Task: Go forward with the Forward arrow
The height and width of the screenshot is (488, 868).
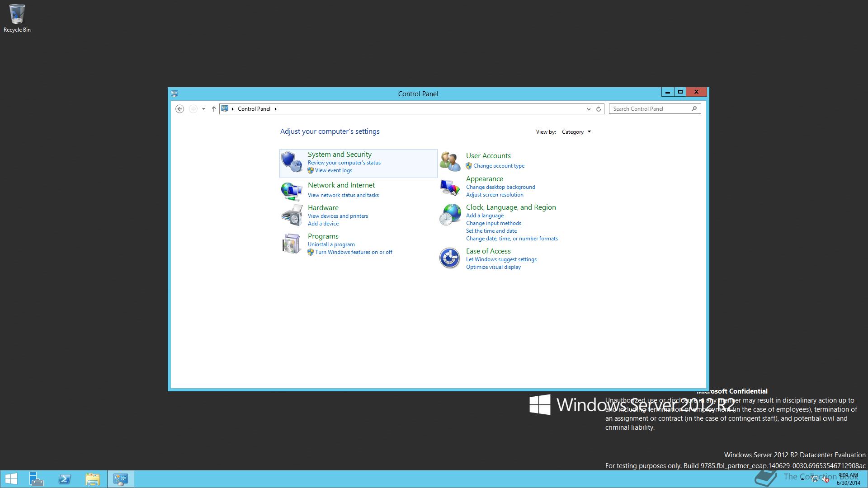Action: [193, 109]
